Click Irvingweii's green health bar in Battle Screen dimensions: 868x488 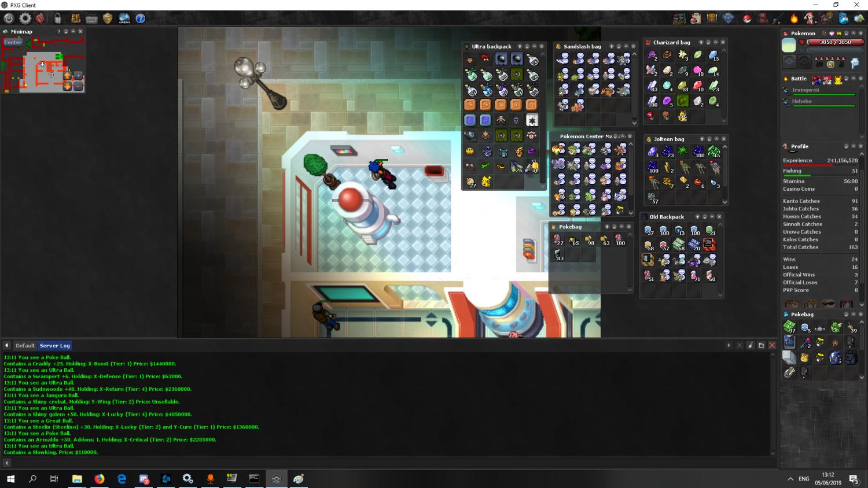pyautogui.click(x=824, y=95)
